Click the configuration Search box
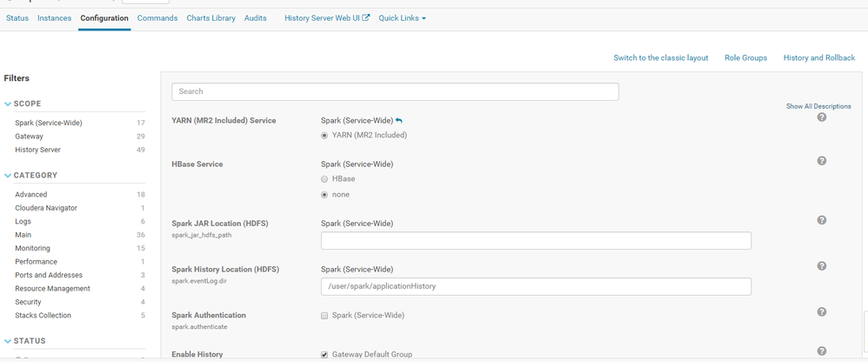Image resolution: width=868 pixels, height=362 pixels. 395,92
